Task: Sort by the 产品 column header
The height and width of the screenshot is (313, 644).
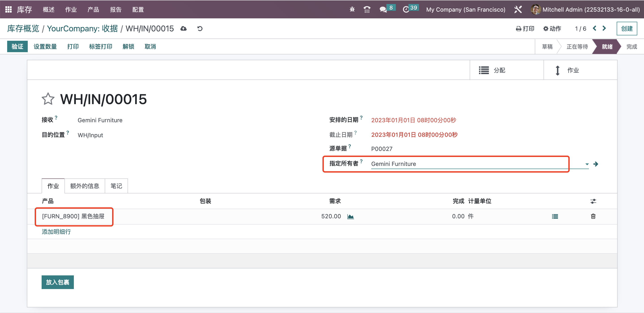Action: 47,201
